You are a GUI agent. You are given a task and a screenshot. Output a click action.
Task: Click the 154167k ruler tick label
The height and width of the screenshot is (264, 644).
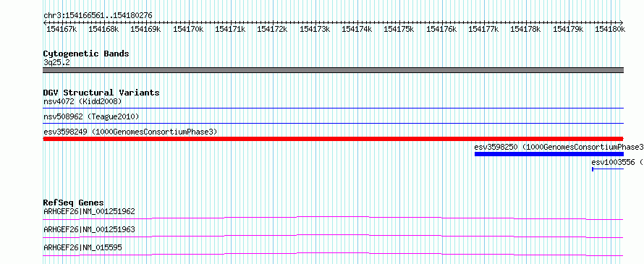62,30
